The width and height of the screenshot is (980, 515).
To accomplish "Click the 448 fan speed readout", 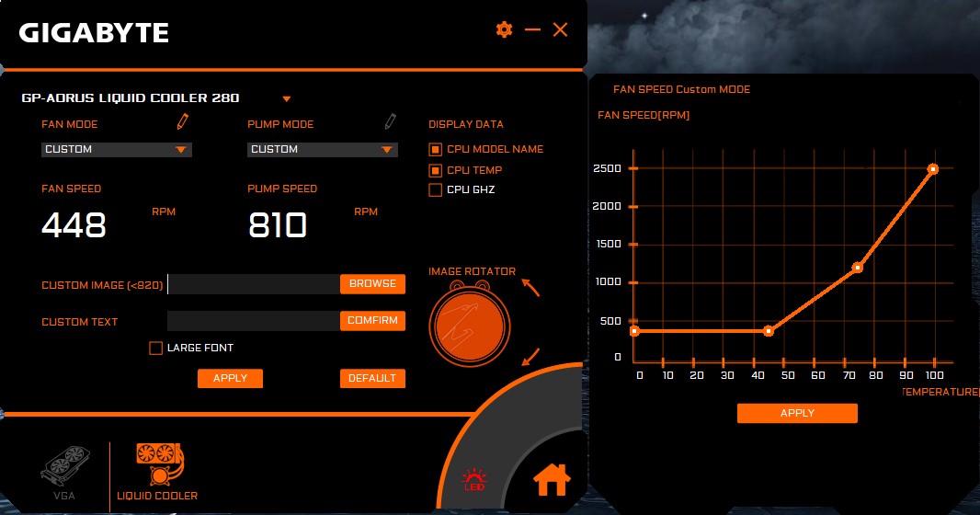I will (x=74, y=225).
